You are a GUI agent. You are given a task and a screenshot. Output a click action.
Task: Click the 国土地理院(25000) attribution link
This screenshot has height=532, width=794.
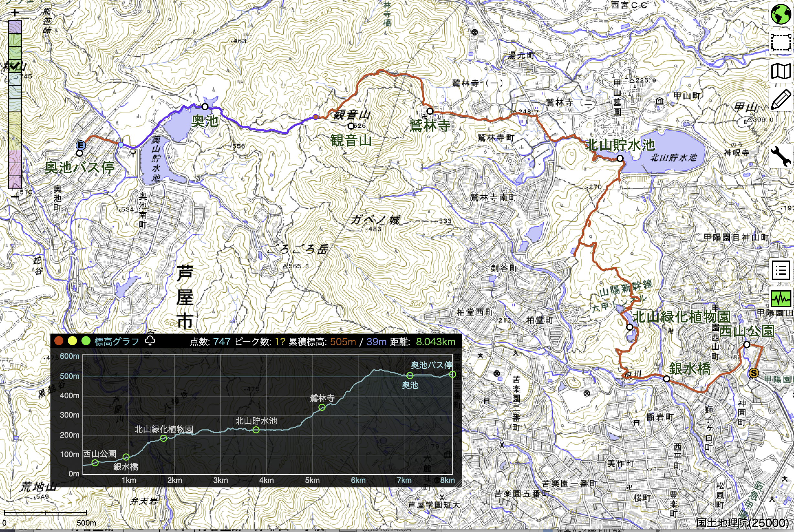[742, 523]
